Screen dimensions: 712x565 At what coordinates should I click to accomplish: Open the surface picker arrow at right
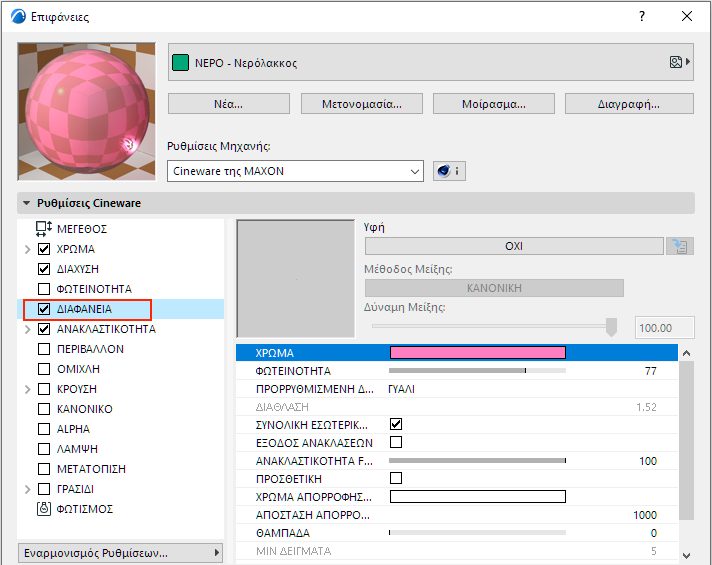click(x=688, y=62)
